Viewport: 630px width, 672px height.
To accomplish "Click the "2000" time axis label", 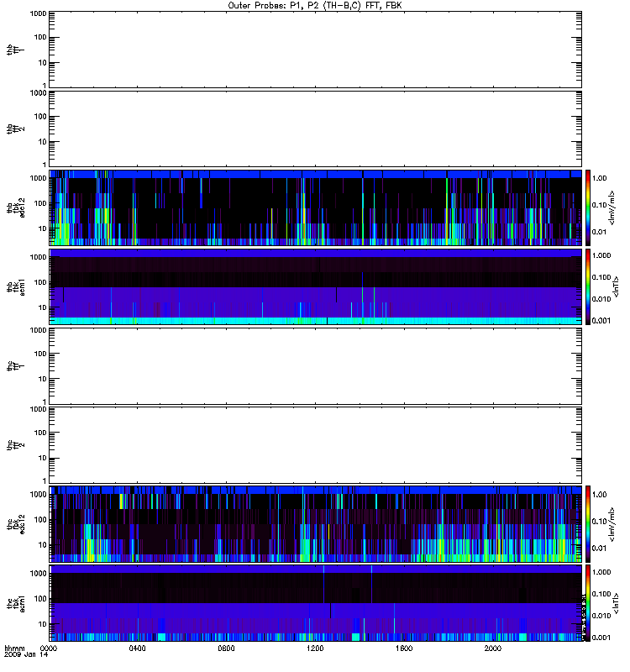I will point(493,648).
